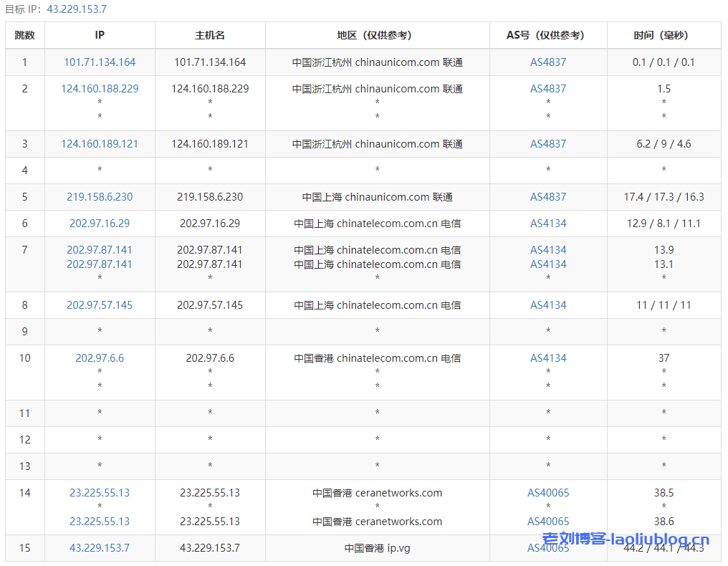Click the 主机名 column header
The image size is (728, 566).
tap(210, 34)
